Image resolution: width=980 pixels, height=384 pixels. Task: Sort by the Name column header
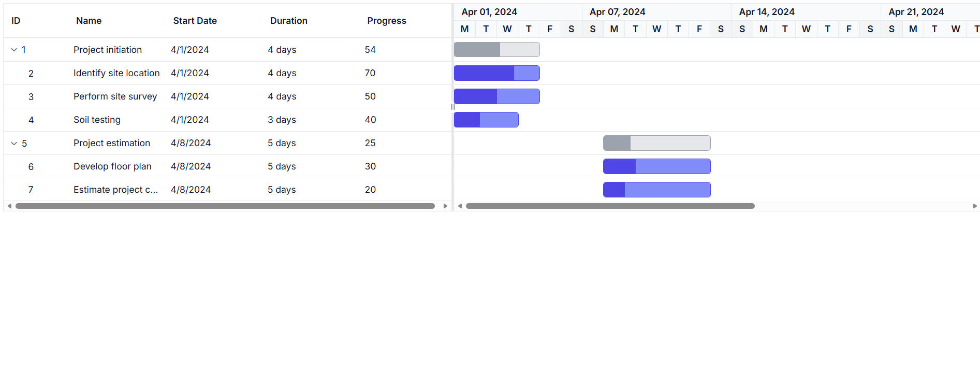pyautogui.click(x=89, y=21)
